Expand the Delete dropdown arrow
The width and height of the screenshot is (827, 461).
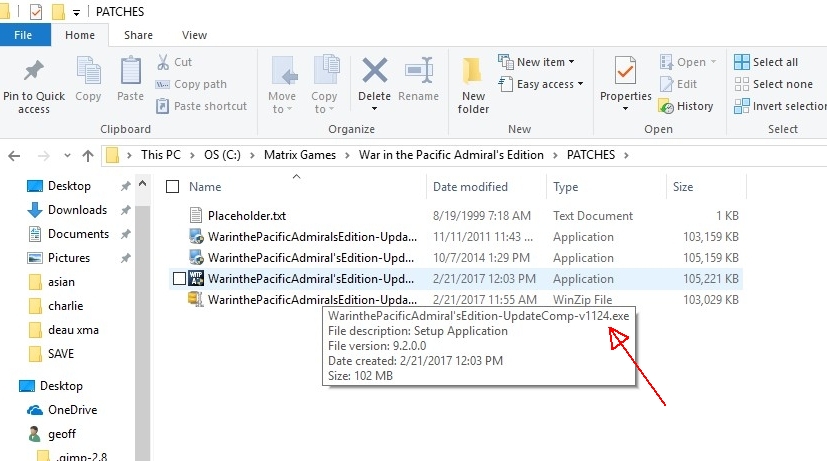[374, 109]
